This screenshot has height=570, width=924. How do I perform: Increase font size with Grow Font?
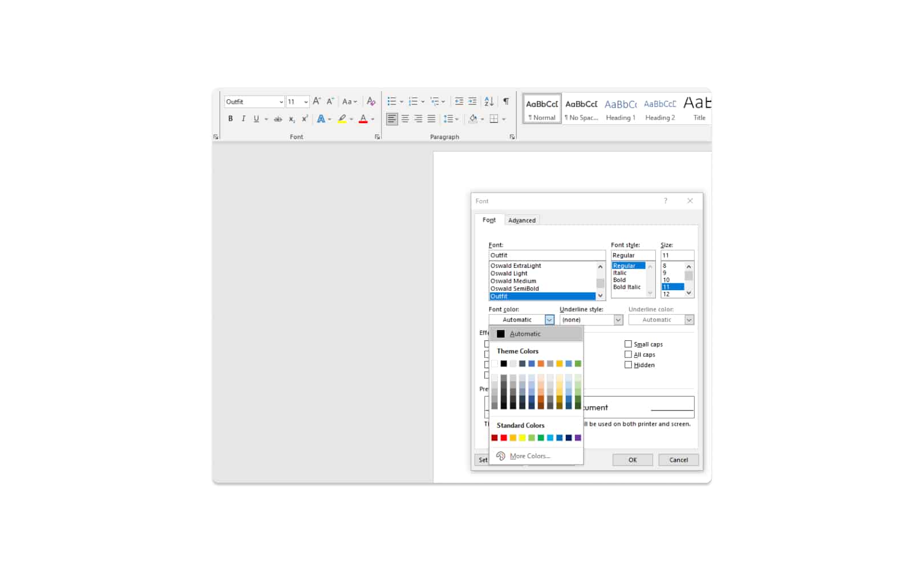317,101
